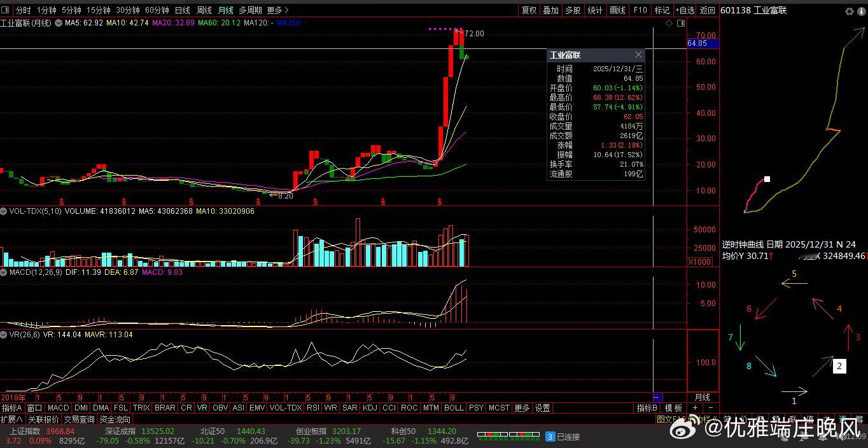
Task: Click the info icon next to gear
Action: (x=861, y=11)
